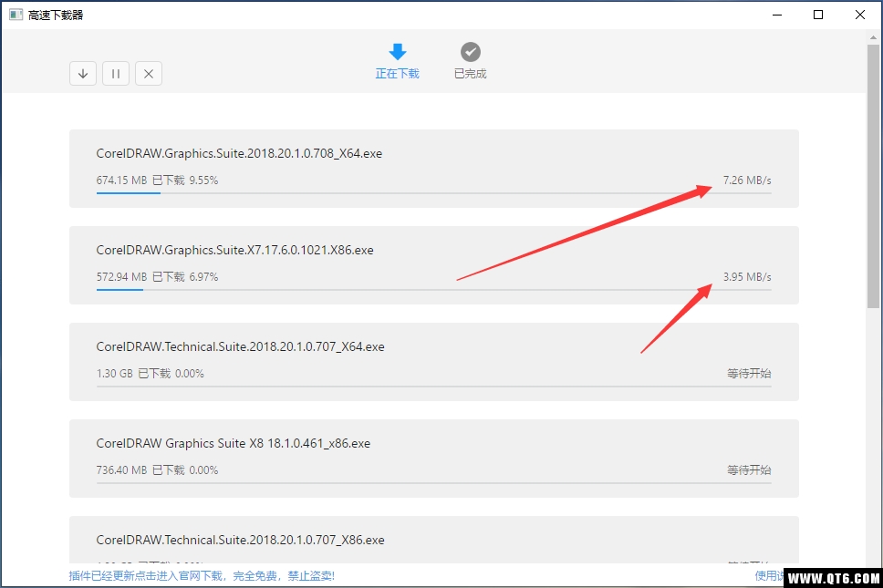Click progress bar of the 2018 X64 Graphics Suite

[x=433, y=193]
